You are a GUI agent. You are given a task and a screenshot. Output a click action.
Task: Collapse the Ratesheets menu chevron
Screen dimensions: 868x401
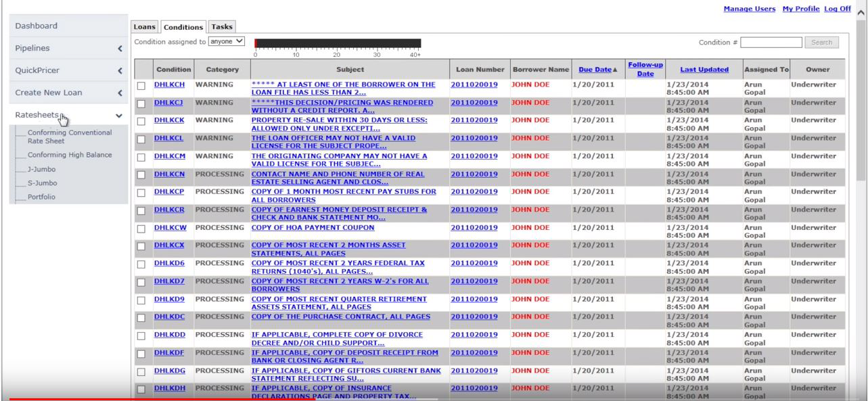click(120, 116)
